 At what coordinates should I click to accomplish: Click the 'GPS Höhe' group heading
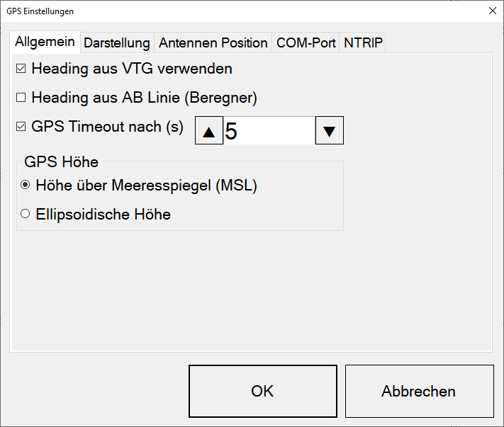pos(61,161)
